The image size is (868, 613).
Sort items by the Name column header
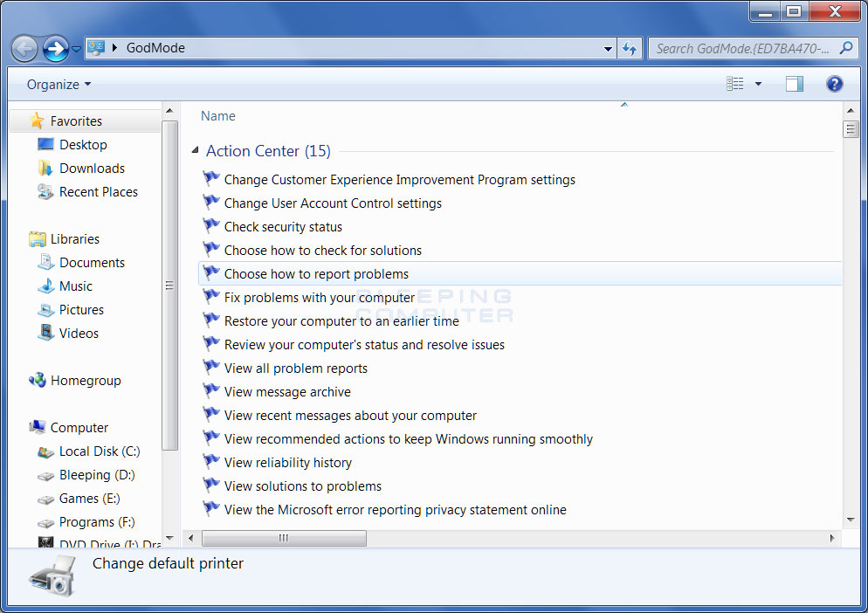point(217,115)
